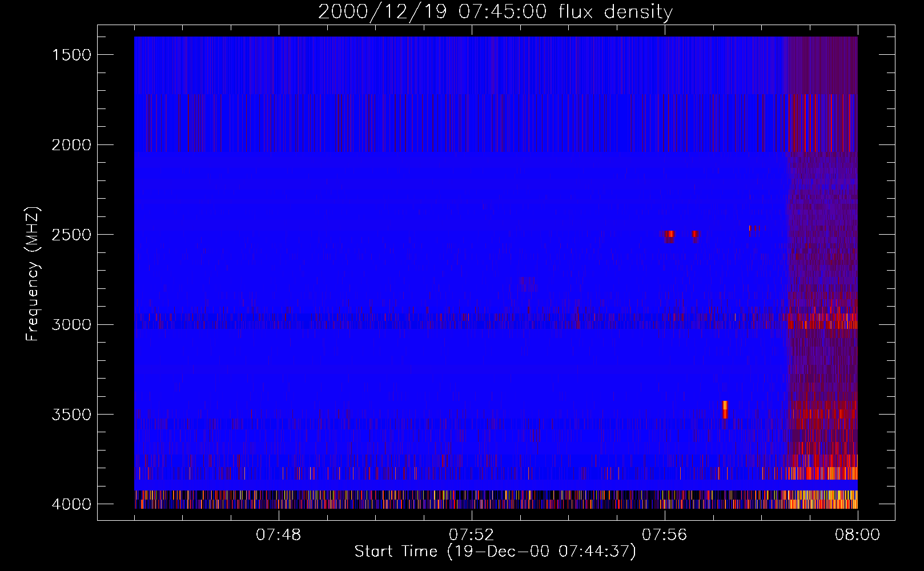Select the 4000 frequency tick label
This screenshot has height=571, width=924.
pos(71,504)
